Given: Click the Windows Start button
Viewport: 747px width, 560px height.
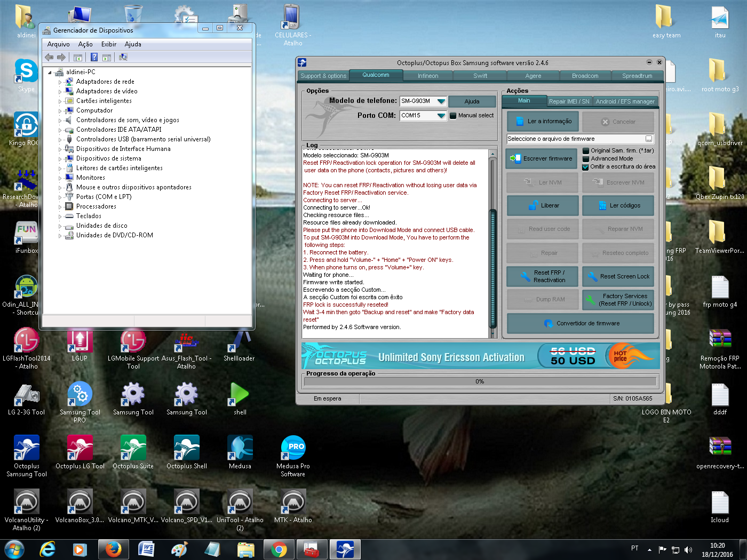Looking at the screenshot, I should tap(14, 549).
